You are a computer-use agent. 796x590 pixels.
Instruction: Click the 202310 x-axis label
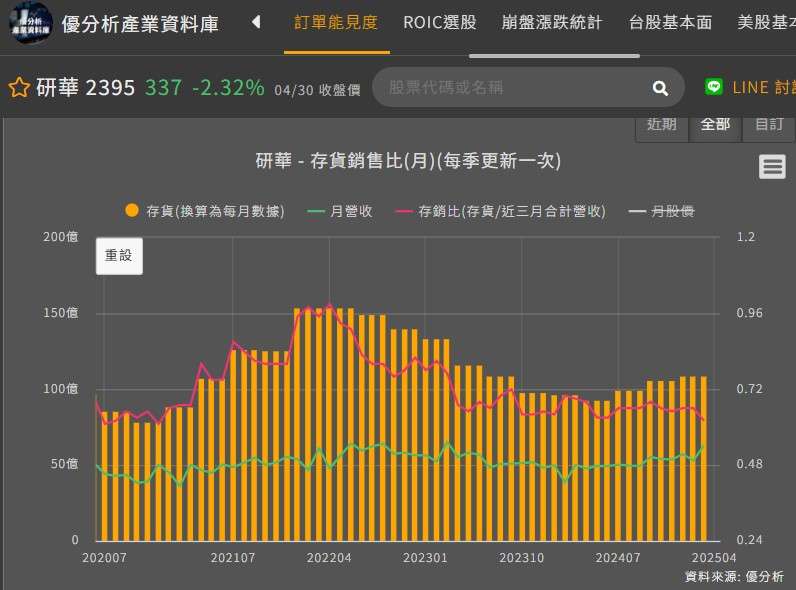[521, 558]
